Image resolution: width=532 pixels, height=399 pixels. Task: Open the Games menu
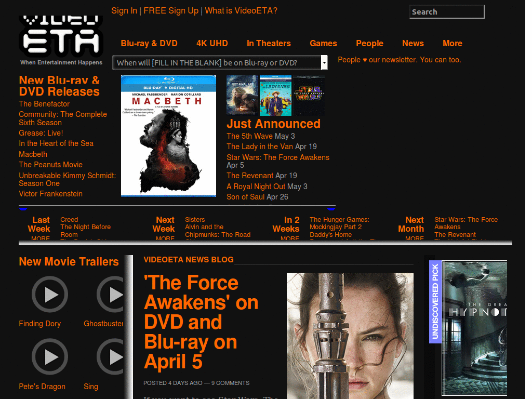(x=323, y=44)
